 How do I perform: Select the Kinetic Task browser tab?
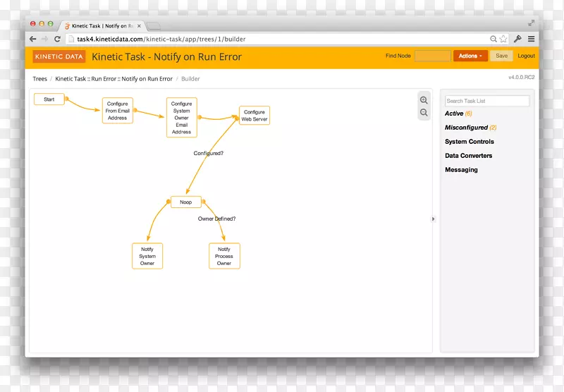[x=102, y=25]
